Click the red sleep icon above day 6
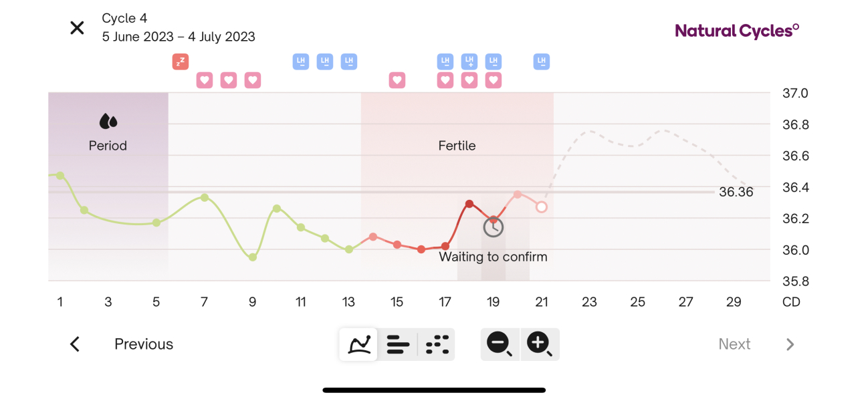This screenshot has height=401, width=868. point(180,62)
